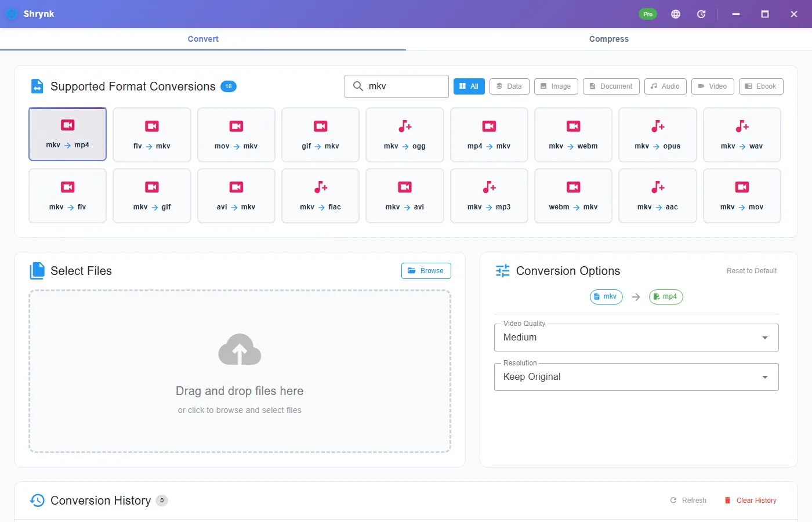Pick mkv to mp3 conversion
The height and width of the screenshot is (522, 812).
click(x=489, y=195)
